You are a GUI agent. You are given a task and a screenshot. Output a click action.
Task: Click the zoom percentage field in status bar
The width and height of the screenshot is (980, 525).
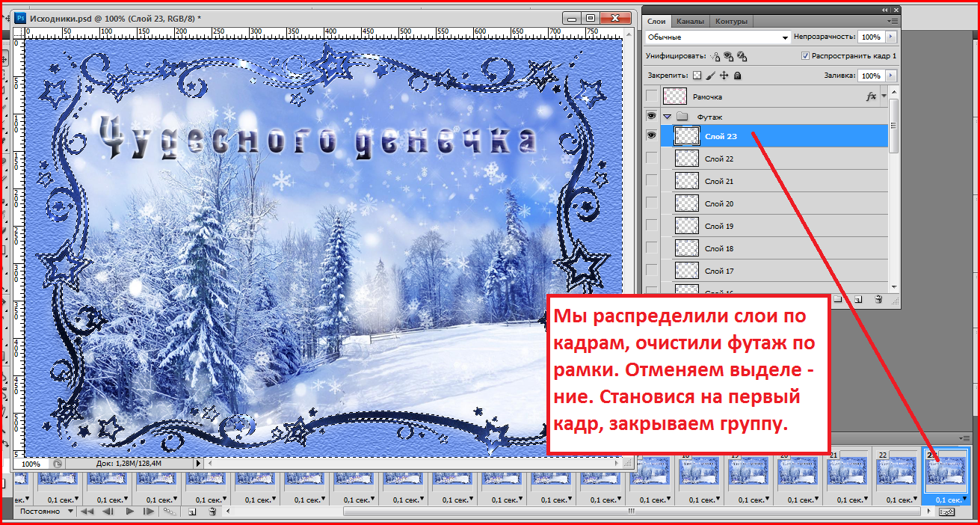pyautogui.click(x=31, y=464)
